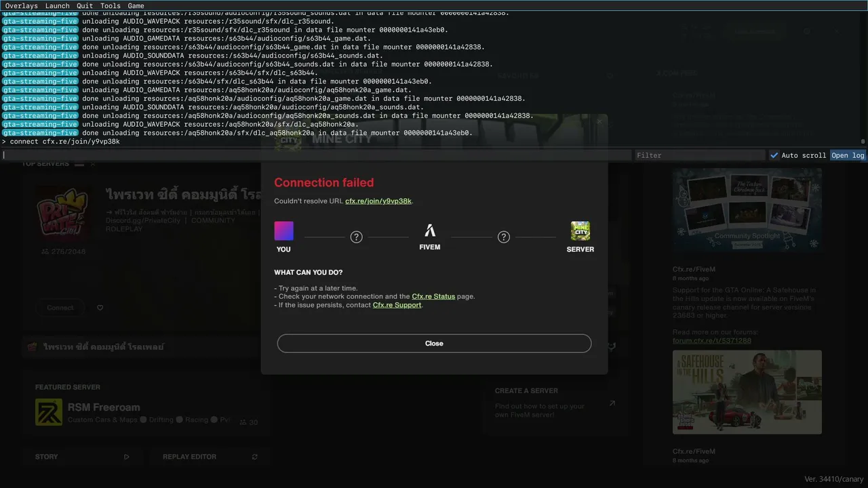Open the Cfx.re Status page link
The image size is (868, 488).
pos(433,296)
